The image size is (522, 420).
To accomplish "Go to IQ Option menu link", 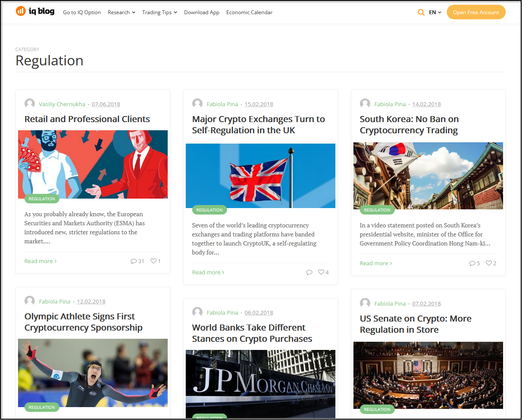I will [x=82, y=12].
